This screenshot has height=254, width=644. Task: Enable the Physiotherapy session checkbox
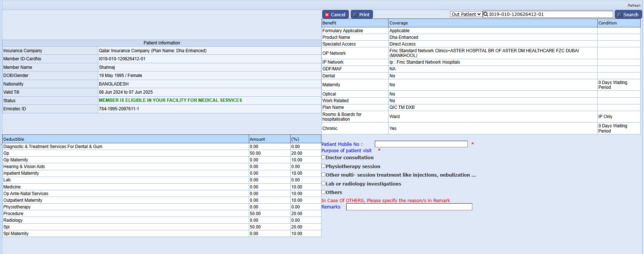click(324, 166)
